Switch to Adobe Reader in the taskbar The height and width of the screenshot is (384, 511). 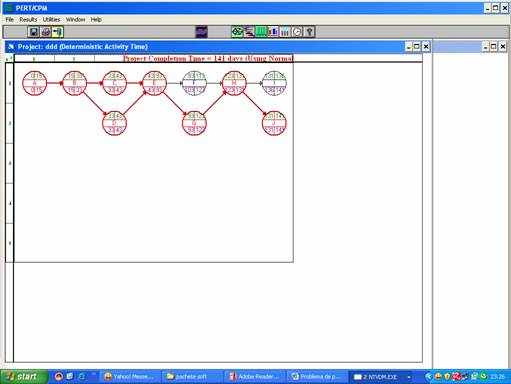pyautogui.click(x=255, y=377)
